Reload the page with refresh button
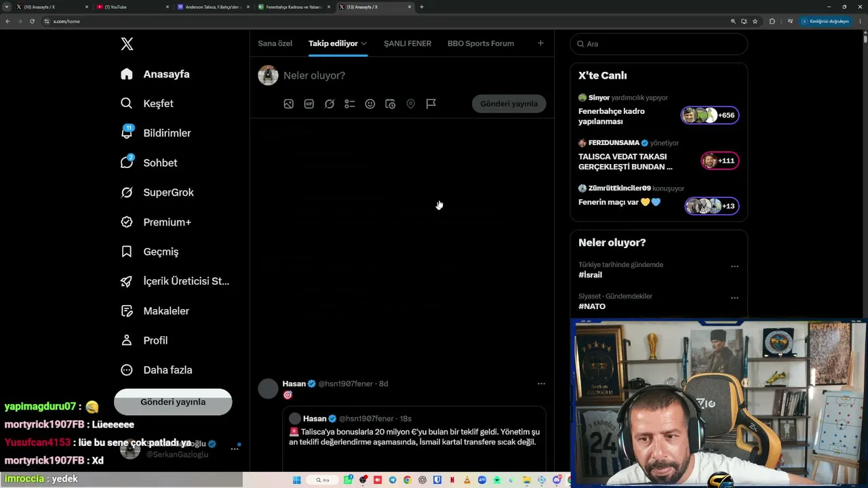The image size is (868, 488). click(x=32, y=21)
